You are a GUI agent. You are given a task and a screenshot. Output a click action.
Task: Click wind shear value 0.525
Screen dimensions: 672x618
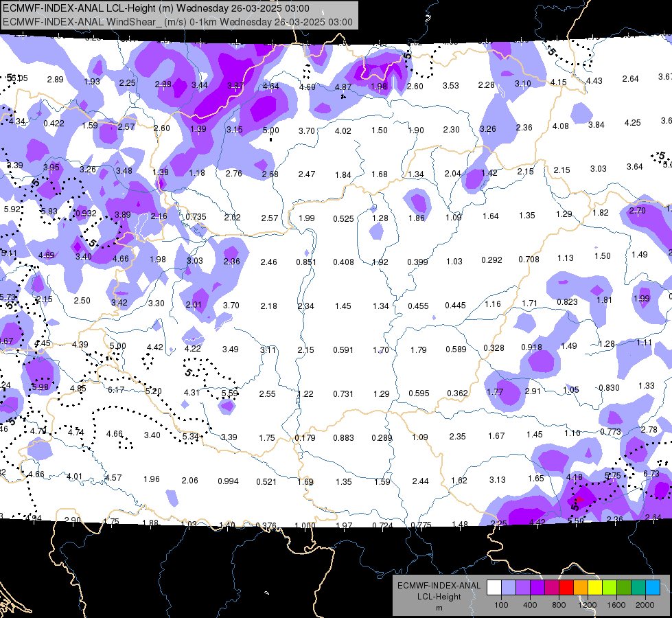point(344,219)
